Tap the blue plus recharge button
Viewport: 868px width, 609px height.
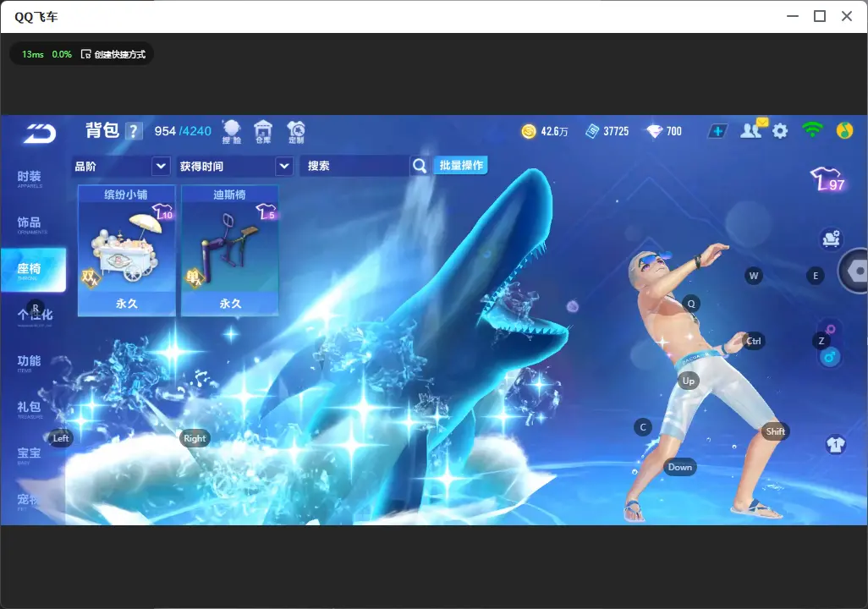717,131
